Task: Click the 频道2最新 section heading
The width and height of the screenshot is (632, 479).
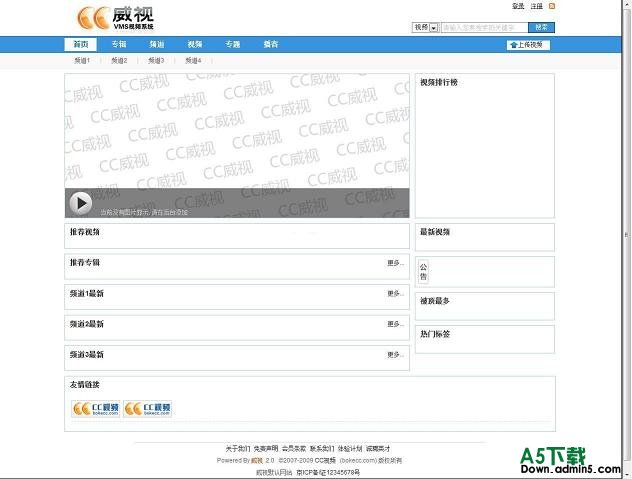Action: tap(87, 324)
